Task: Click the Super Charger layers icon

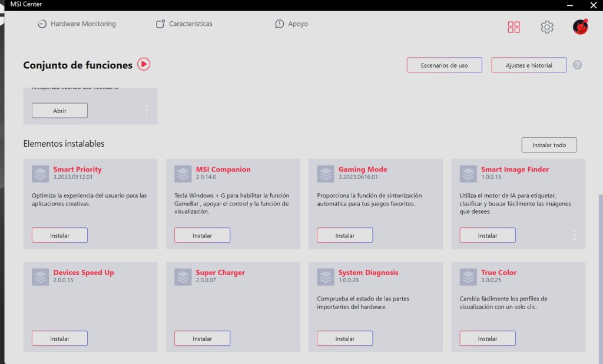Action: pyautogui.click(x=183, y=277)
